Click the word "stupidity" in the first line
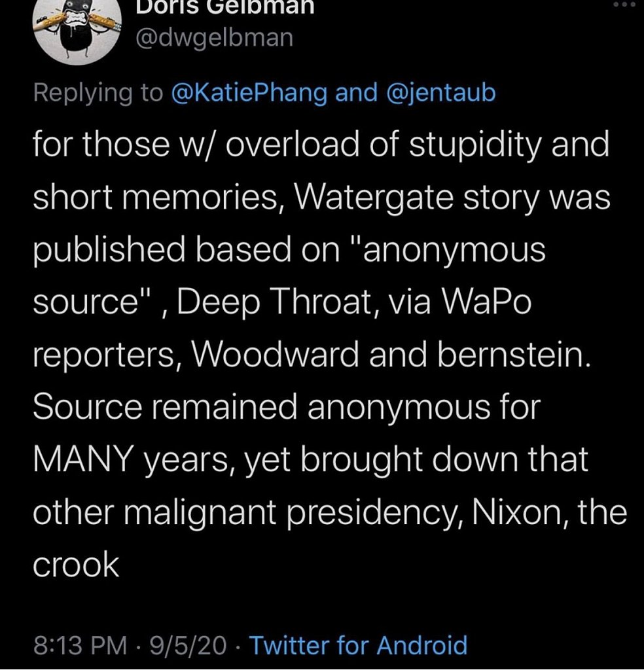Screen dimensions: 644x670 (458, 147)
